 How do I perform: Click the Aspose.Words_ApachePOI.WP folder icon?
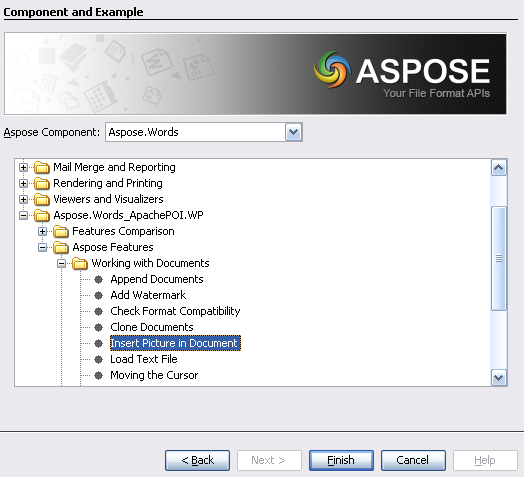click(x=42, y=215)
